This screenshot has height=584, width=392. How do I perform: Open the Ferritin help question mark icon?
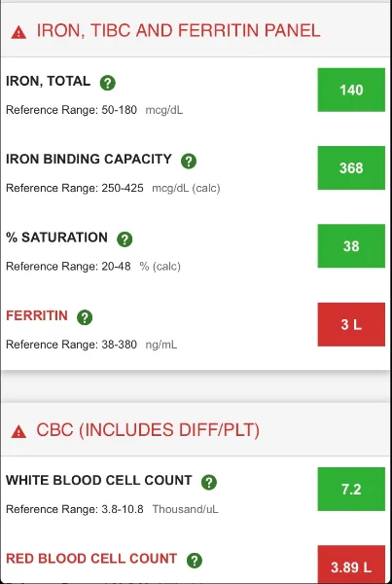(x=85, y=317)
